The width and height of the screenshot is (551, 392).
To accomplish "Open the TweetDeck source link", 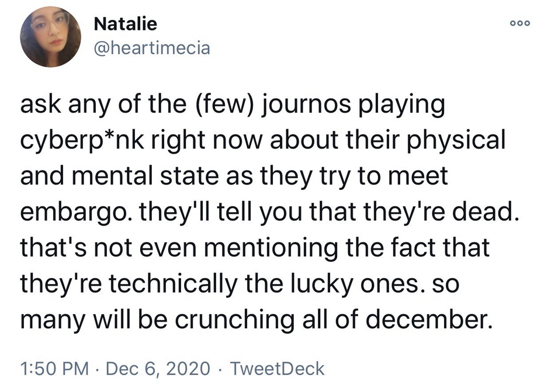I will tap(277, 369).
